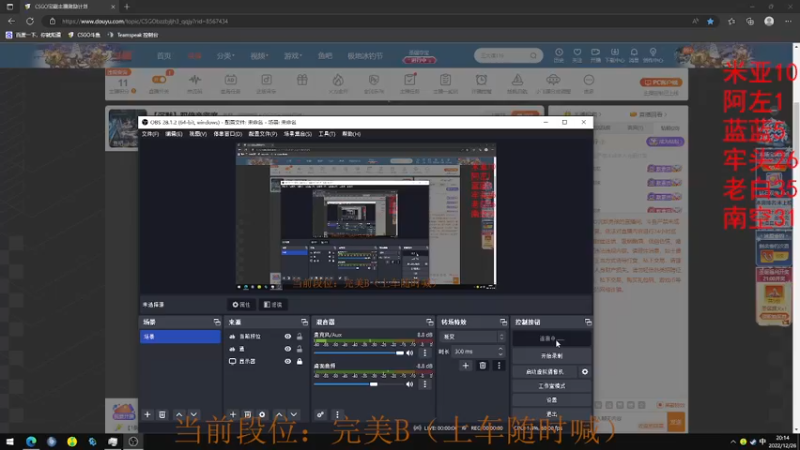Add a scene transition with plus icon

coord(465,365)
